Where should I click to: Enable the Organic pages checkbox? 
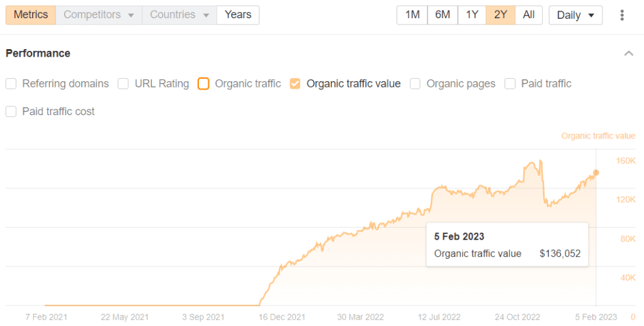415,84
